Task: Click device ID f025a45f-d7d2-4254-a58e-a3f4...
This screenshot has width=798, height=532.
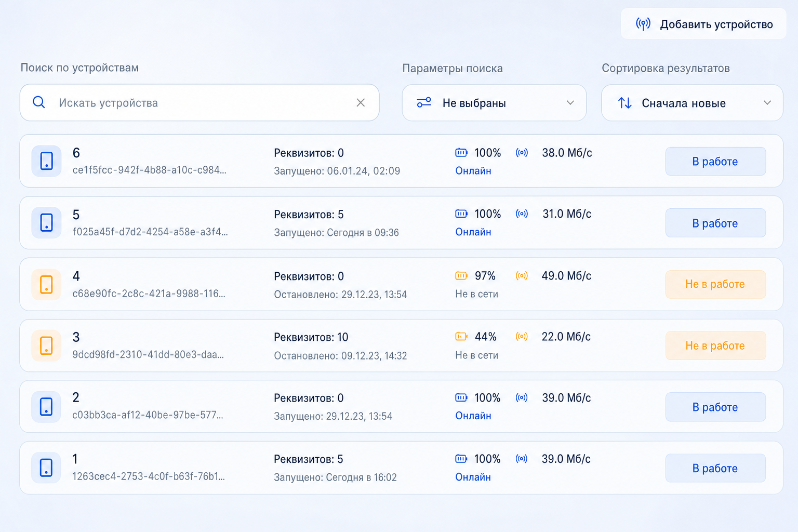Action: [x=150, y=232]
